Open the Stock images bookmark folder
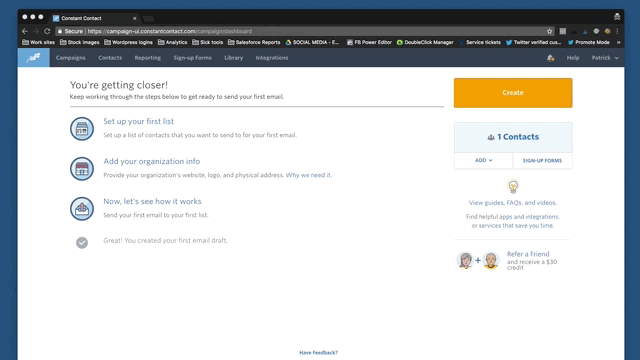The height and width of the screenshot is (360, 640). (80, 42)
